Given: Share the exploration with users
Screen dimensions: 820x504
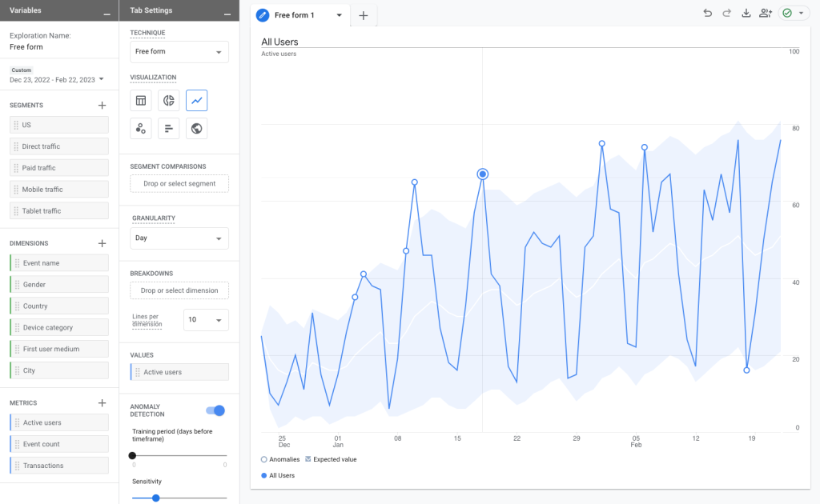Looking at the screenshot, I should pos(766,13).
